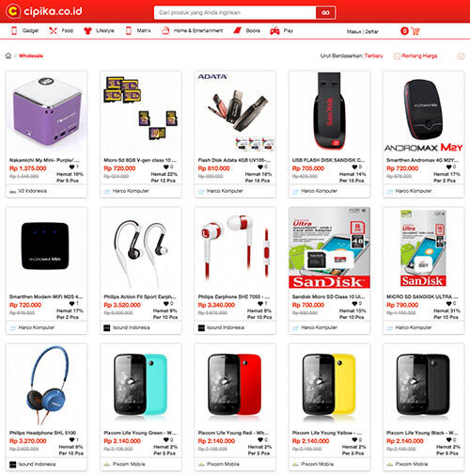Toggle heart on Philips Headphone SHL 5100
Screen dimensions: 470x476
point(71,439)
